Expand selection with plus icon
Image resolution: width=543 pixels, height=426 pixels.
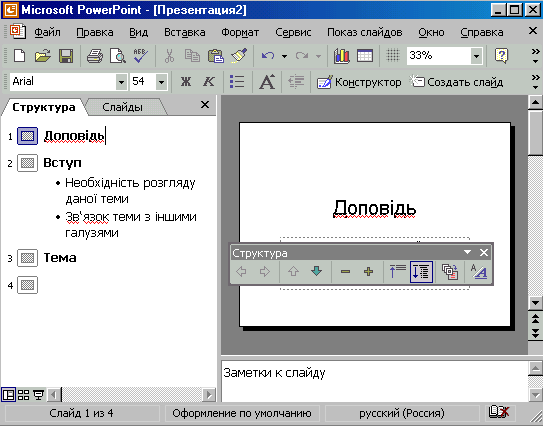368,272
